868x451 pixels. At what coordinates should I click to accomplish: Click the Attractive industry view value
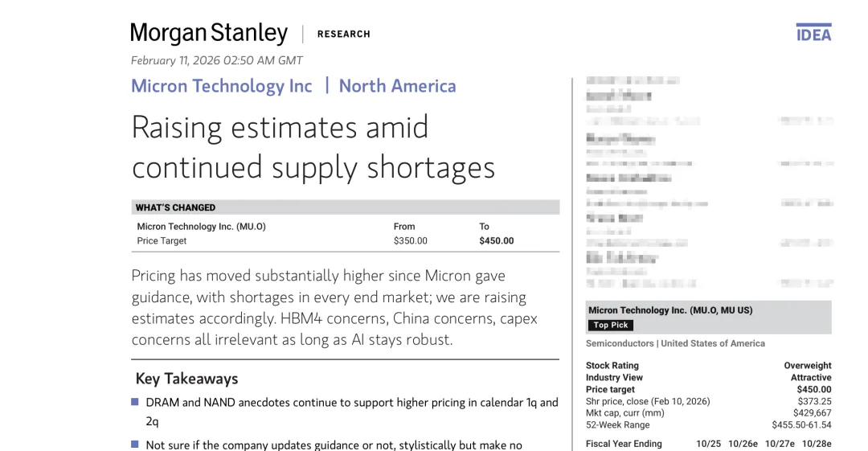(x=810, y=378)
